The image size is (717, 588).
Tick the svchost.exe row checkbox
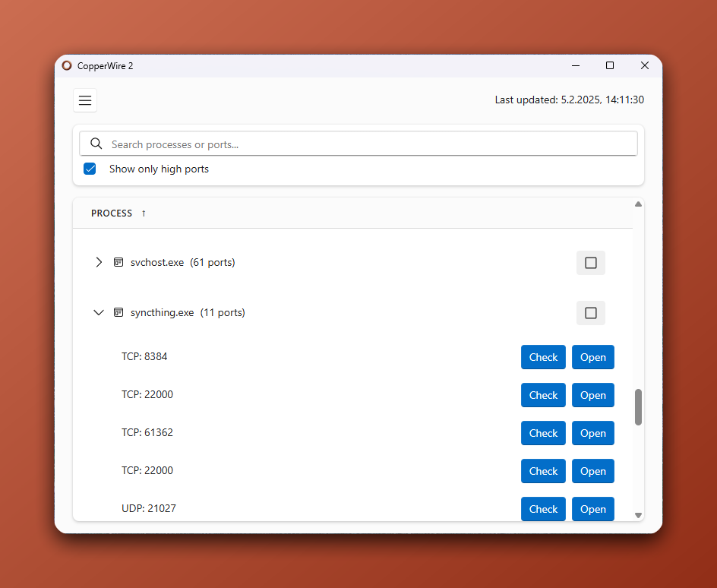(591, 263)
